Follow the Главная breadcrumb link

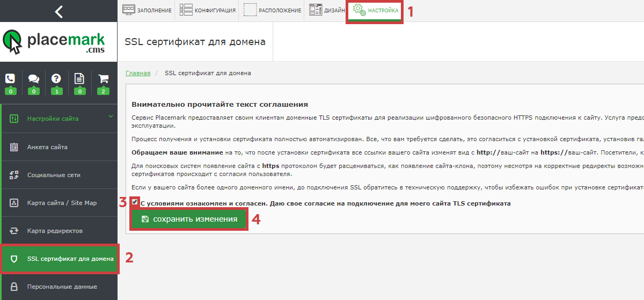138,73
